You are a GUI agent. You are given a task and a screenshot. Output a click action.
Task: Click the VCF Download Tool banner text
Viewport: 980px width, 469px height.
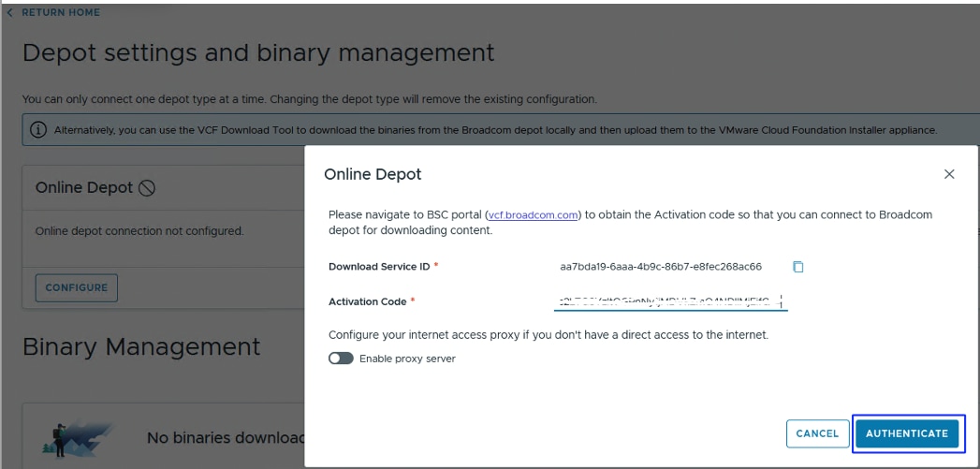click(x=496, y=130)
